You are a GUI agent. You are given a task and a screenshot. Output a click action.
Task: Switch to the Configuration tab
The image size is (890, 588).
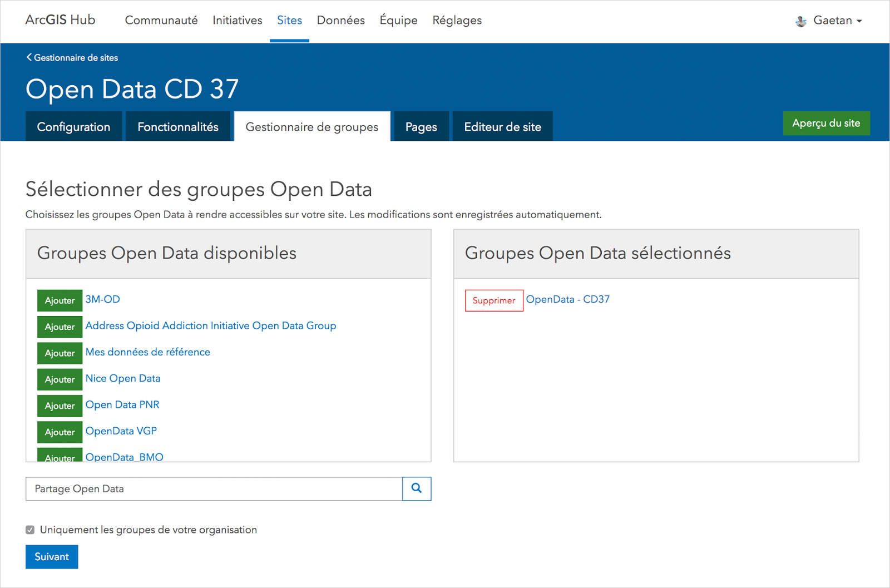73,126
